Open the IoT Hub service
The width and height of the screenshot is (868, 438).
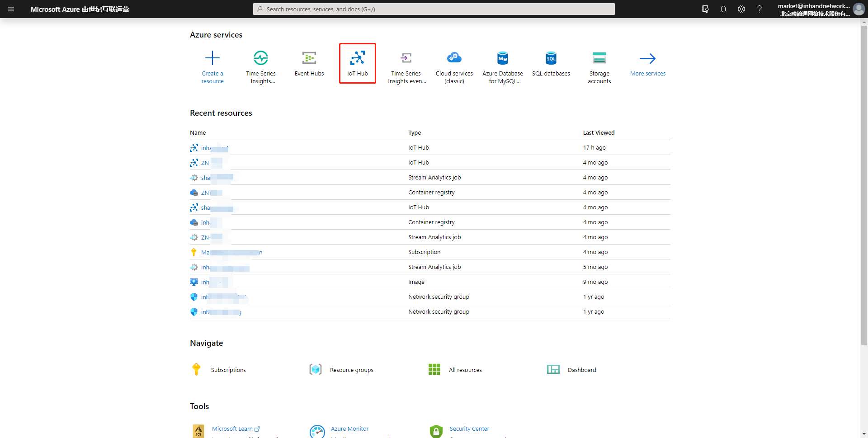click(357, 63)
